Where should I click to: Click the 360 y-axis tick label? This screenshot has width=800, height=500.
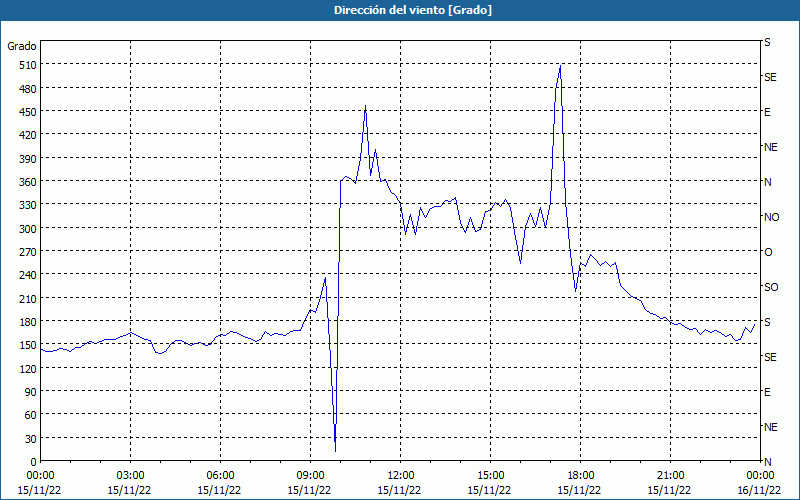coord(28,182)
